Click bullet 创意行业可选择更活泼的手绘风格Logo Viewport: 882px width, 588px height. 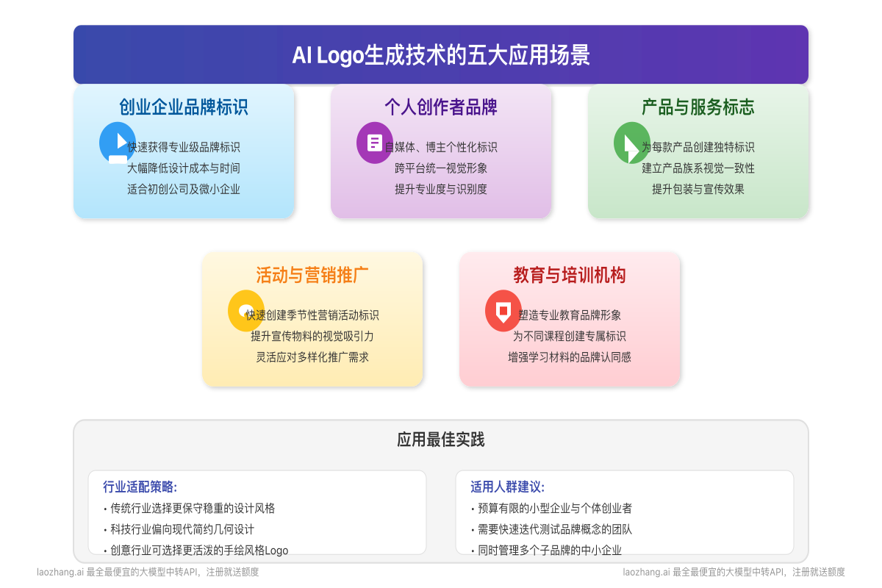[196, 551]
